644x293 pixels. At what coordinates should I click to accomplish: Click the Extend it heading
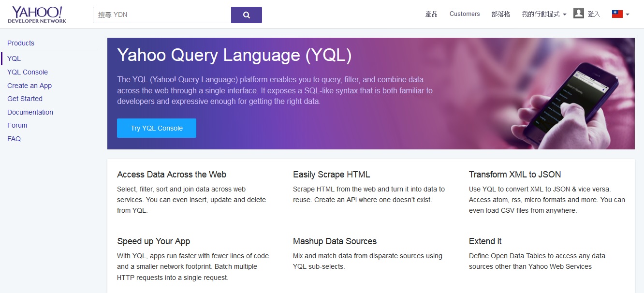(485, 241)
